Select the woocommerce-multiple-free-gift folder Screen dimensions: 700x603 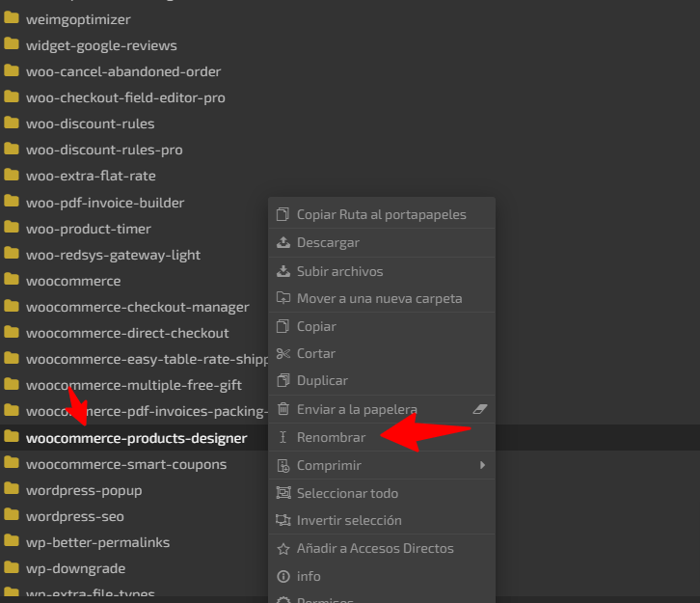133,385
